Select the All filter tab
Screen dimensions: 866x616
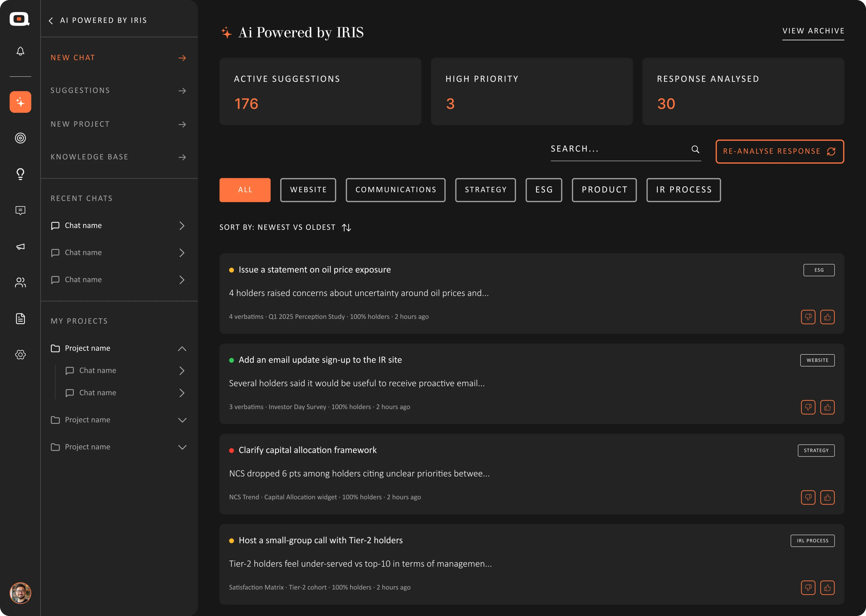pos(245,190)
